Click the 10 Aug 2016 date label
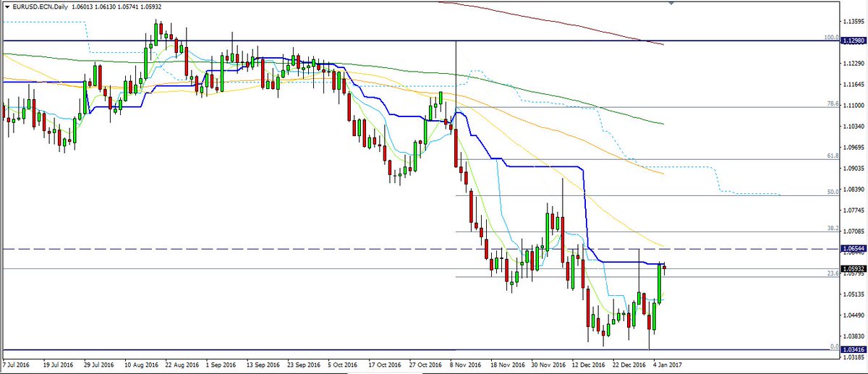This screenshot has width=868, height=374. tap(140, 366)
